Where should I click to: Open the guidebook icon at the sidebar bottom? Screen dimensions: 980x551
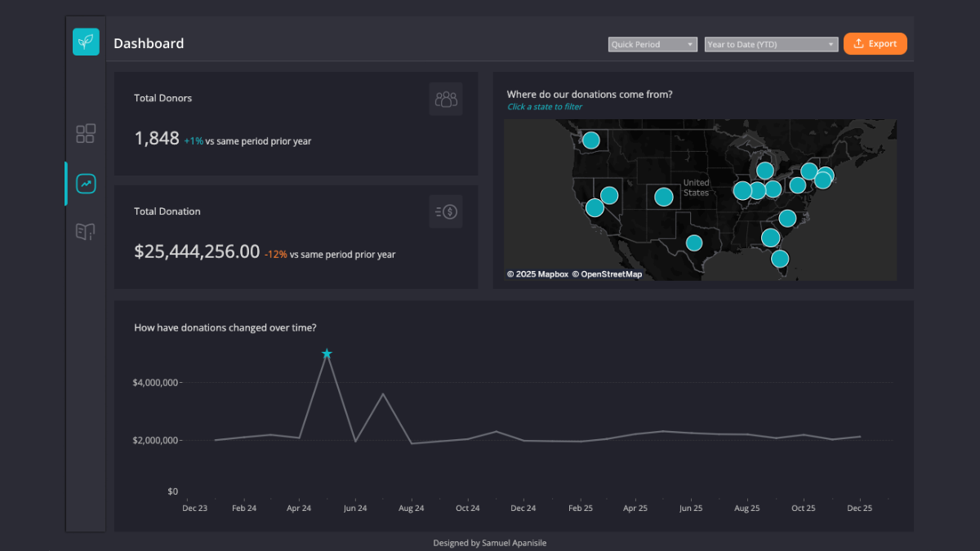coord(85,232)
